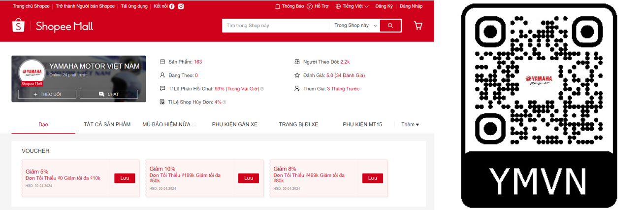Save the Giảm 8% voucher
The image size is (644, 210).
(373, 178)
